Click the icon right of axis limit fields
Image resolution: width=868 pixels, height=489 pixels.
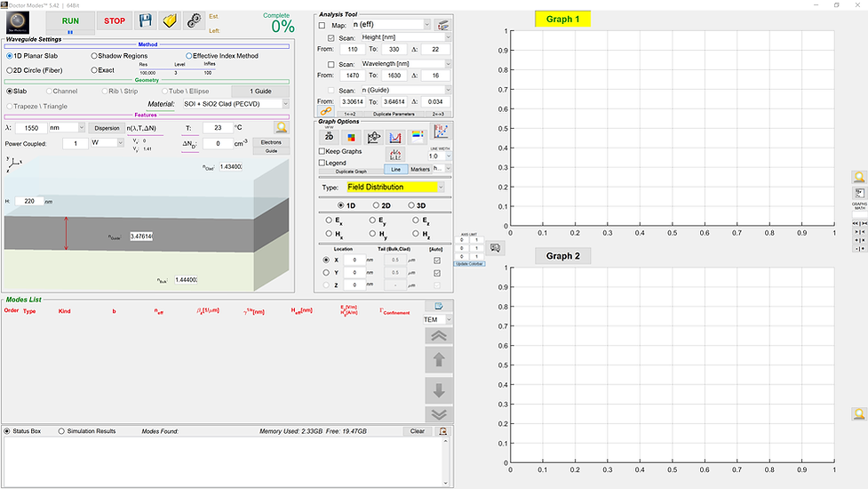click(x=496, y=248)
